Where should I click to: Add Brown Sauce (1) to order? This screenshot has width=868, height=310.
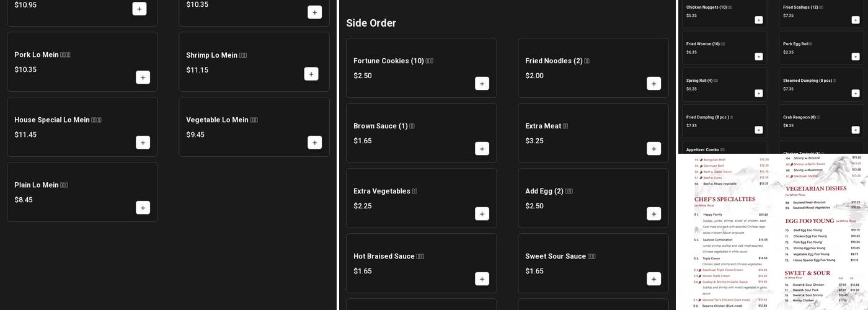pos(482,149)
